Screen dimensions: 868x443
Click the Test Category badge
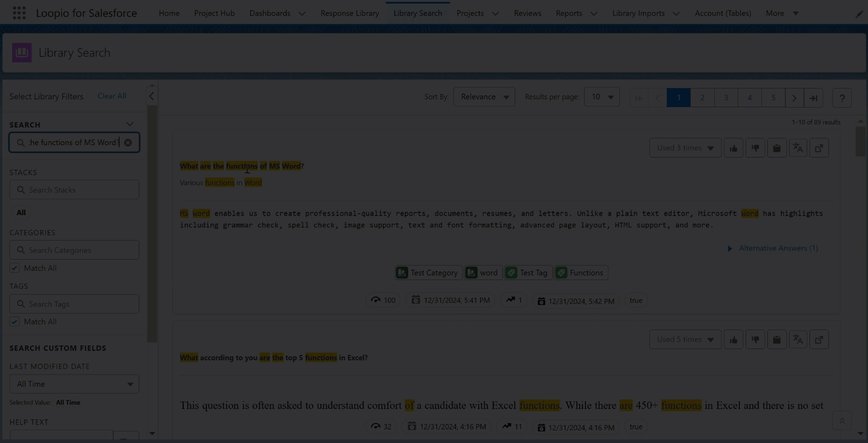(x=429, y=273)
